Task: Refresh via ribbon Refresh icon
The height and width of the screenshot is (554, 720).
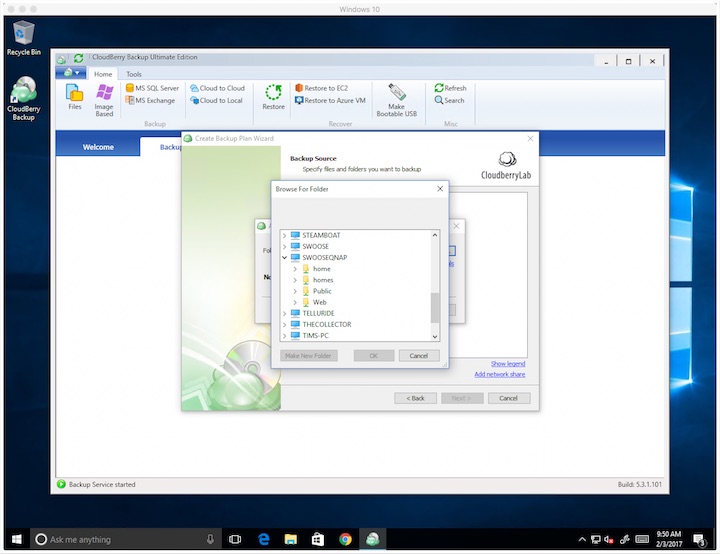Action: (450, 88)
